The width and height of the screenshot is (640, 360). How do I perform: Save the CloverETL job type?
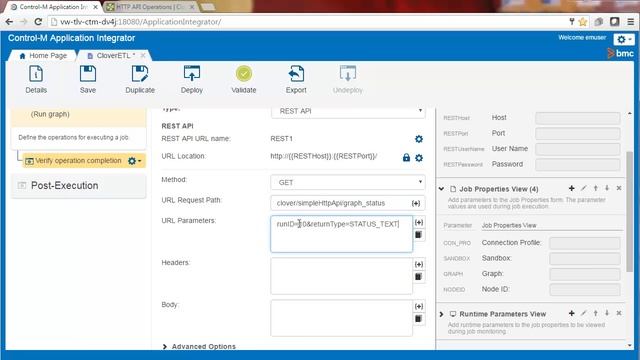click(88, 80)
